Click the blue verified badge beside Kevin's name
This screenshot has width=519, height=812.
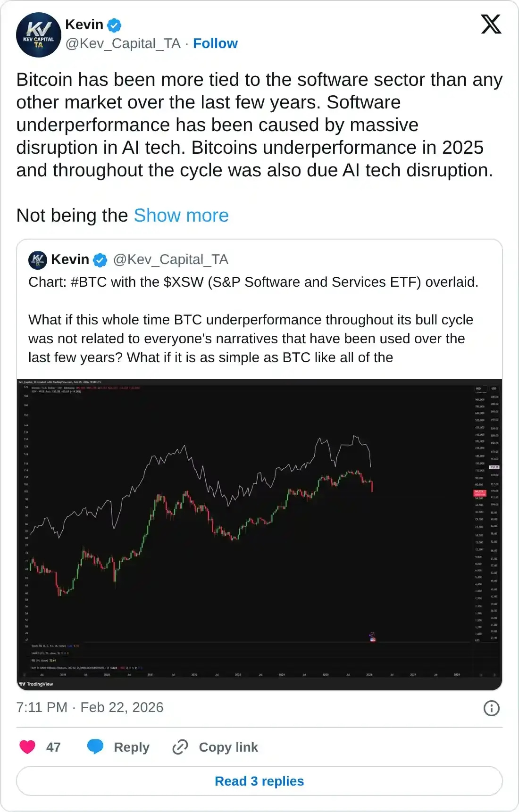coord(113,25)
